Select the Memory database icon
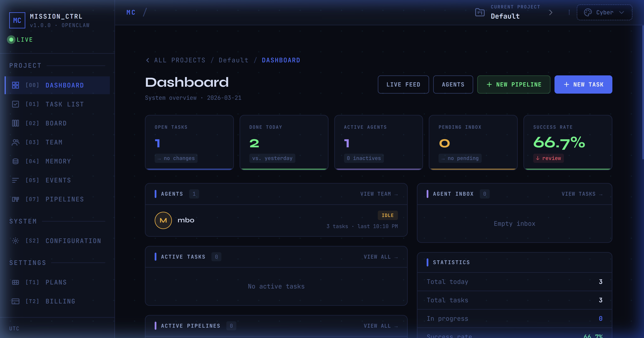The width and height of the screenshot is (644, 338). click(x=16, y=161)
